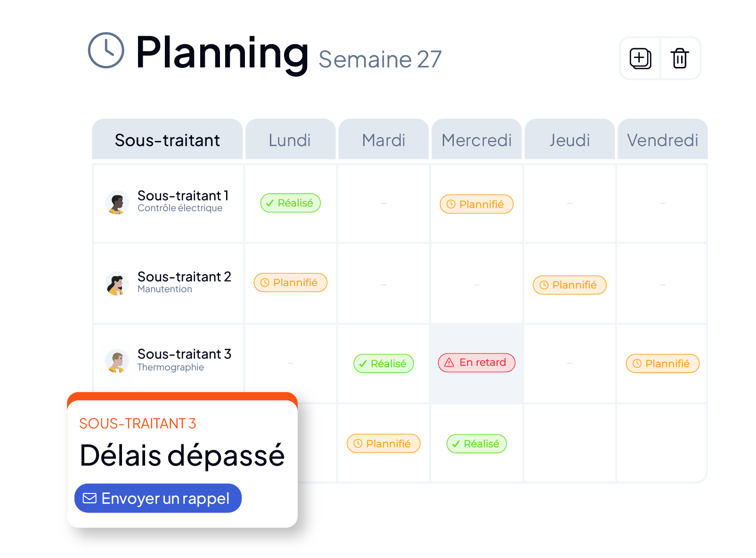Click the Sous-traitant column header
The image size is (756, 558).
click(167, 139)
